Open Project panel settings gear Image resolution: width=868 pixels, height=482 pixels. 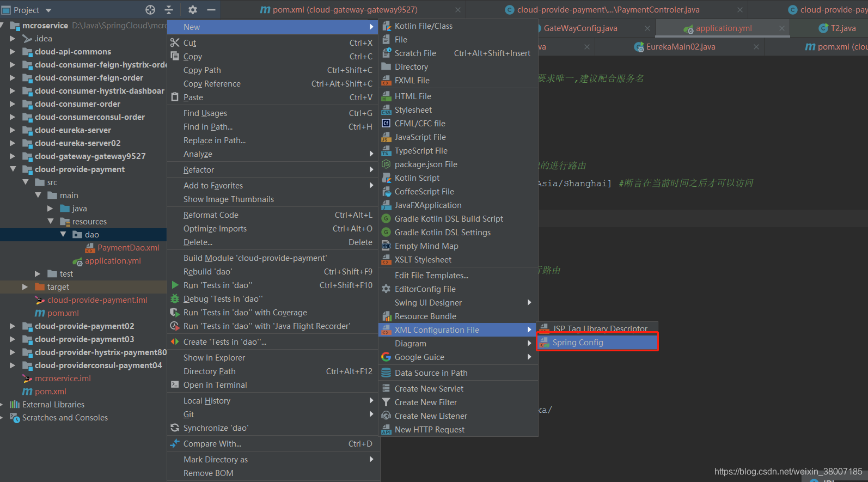click(193, 10)
